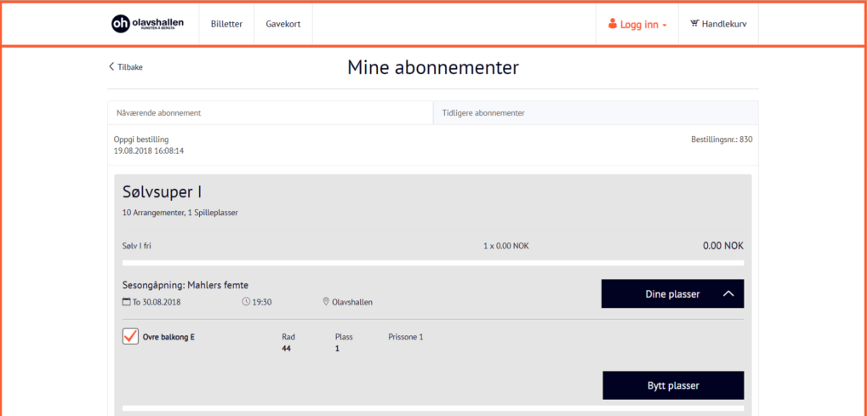
Task: Click the back chevron beside Tilbake
Action: pos(111,67)
